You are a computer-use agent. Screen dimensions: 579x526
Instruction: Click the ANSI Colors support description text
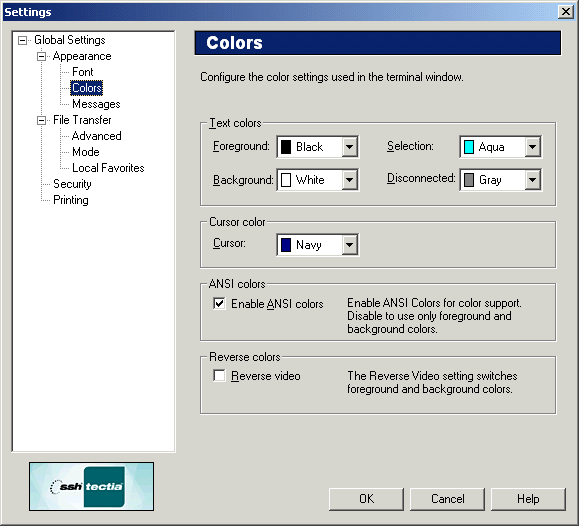point(434,316)
